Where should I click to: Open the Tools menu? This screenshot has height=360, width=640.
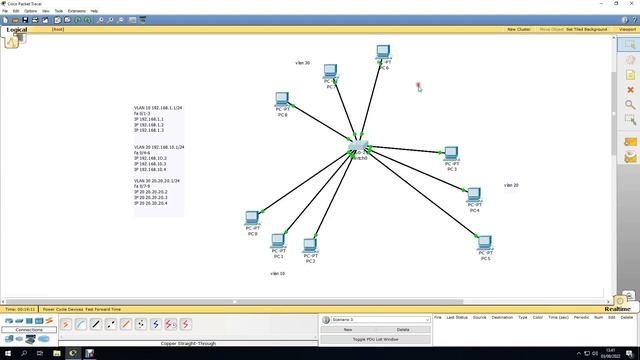[59, 11]
